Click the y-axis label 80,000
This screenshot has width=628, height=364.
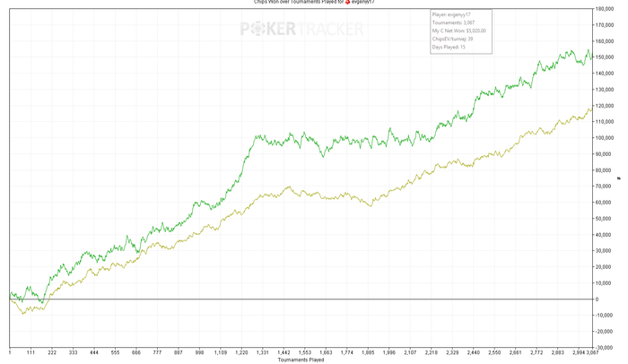pos(604,170)
